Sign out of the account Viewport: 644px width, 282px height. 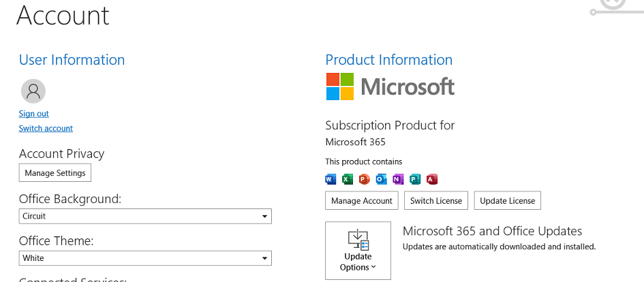33,114
